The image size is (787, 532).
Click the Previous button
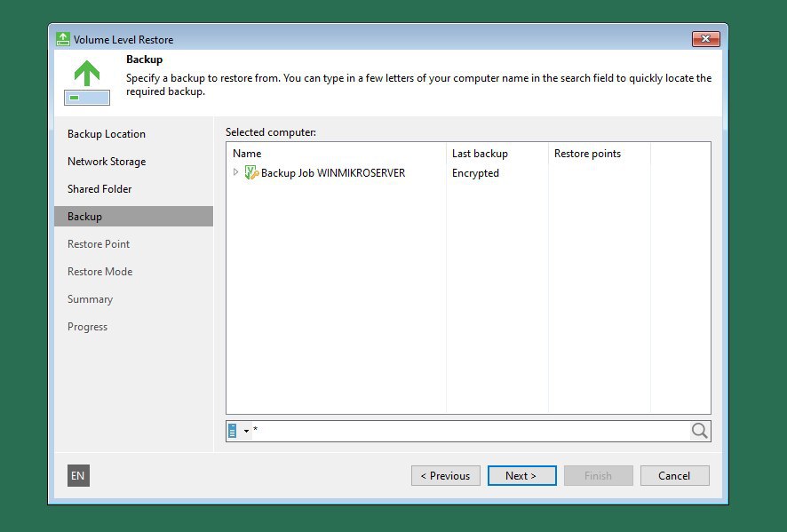(446, 476)
